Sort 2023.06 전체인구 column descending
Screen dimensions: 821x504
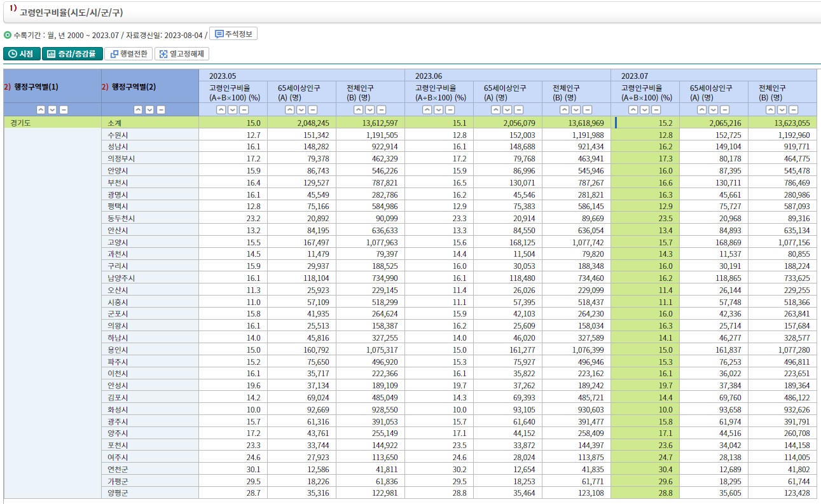[576, 110]
